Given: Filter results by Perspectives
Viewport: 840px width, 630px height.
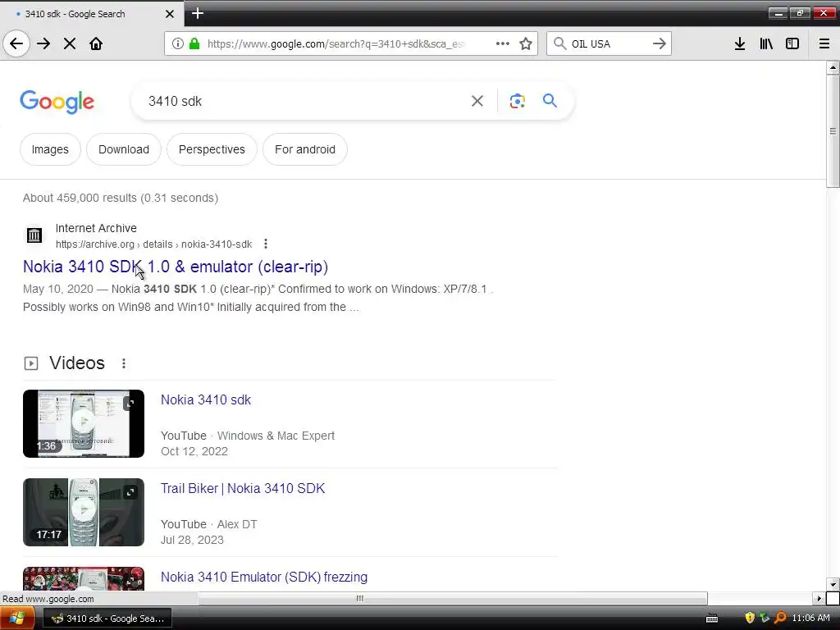Looking at the screenshot, I should click(212, 149).
